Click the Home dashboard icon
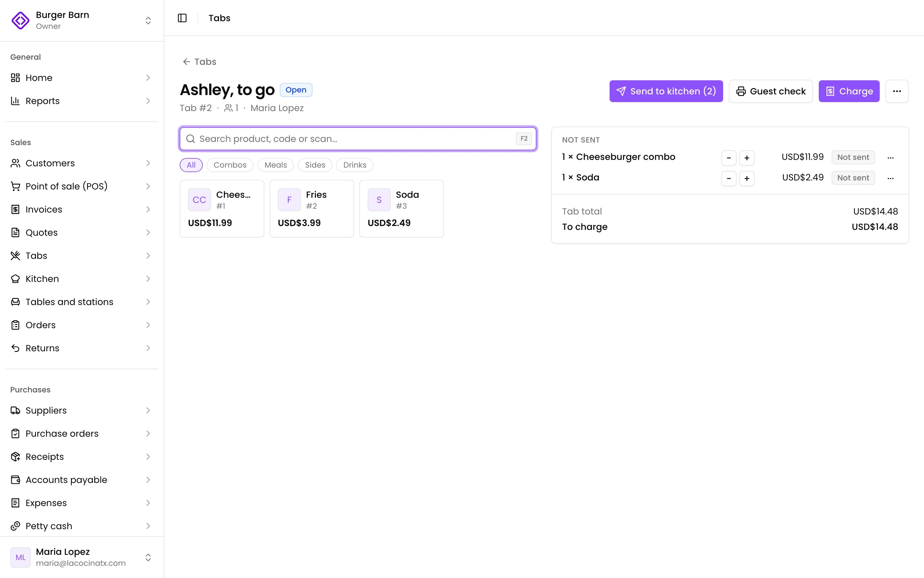The image size is (924, 578). point(15,78)
